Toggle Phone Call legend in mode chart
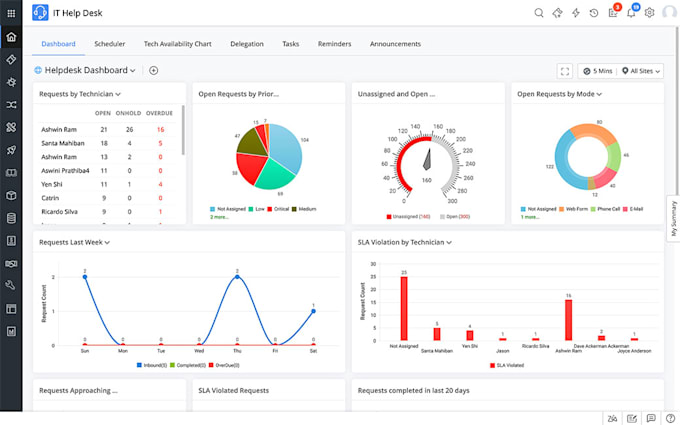The width and height of the screenshot is (680, 425). pyautogui.click(x=605, y=209)
